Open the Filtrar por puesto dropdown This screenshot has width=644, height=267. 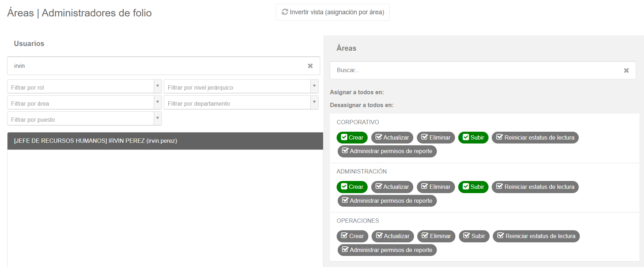pyautogui.click(x=84, y=119)
